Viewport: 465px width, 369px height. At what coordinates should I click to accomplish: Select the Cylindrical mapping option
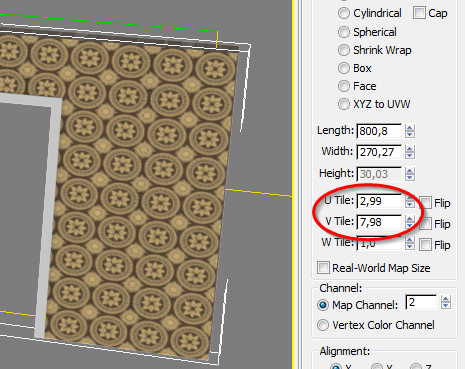click(344, 13)
